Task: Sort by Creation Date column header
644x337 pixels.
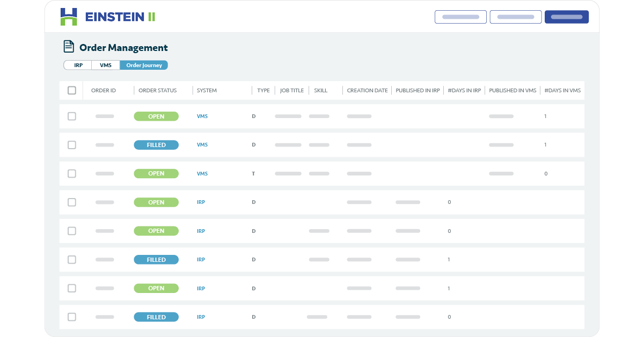Action: point(367,90)
